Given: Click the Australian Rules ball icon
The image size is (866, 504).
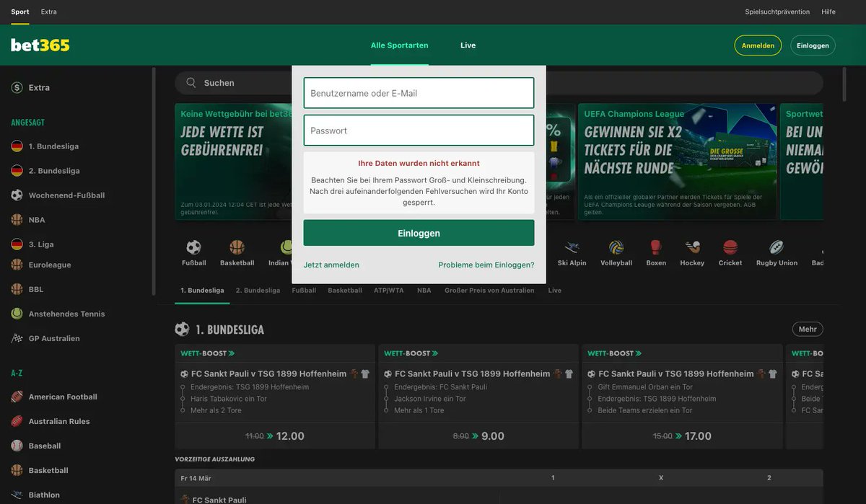Looking at the screenshot, I should click(17, 421).
